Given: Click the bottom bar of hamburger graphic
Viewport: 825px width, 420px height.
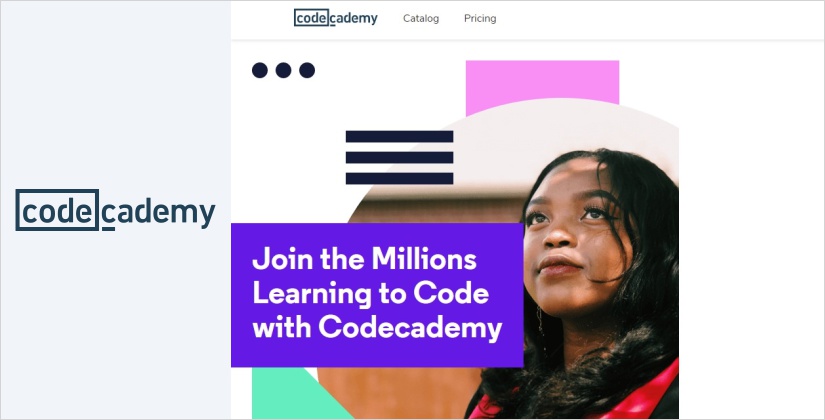Looking at the screenshot, I should pyautogui.click(x=399, y=178).
